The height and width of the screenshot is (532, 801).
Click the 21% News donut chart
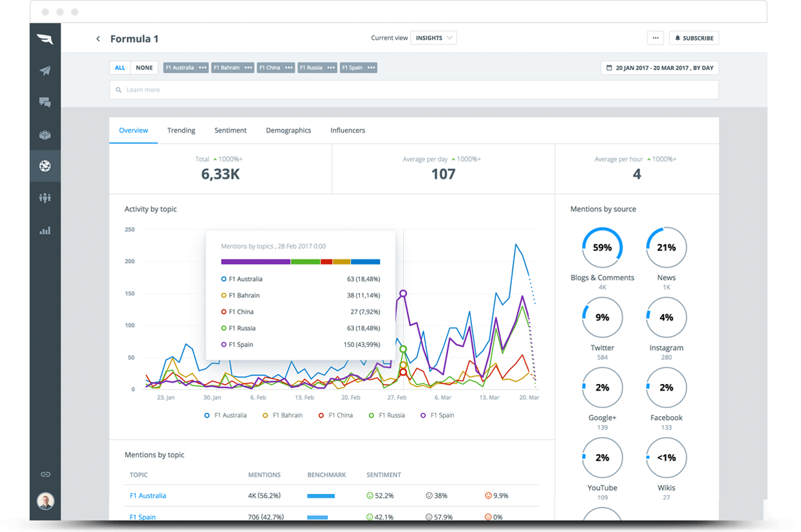coord(666,248)
